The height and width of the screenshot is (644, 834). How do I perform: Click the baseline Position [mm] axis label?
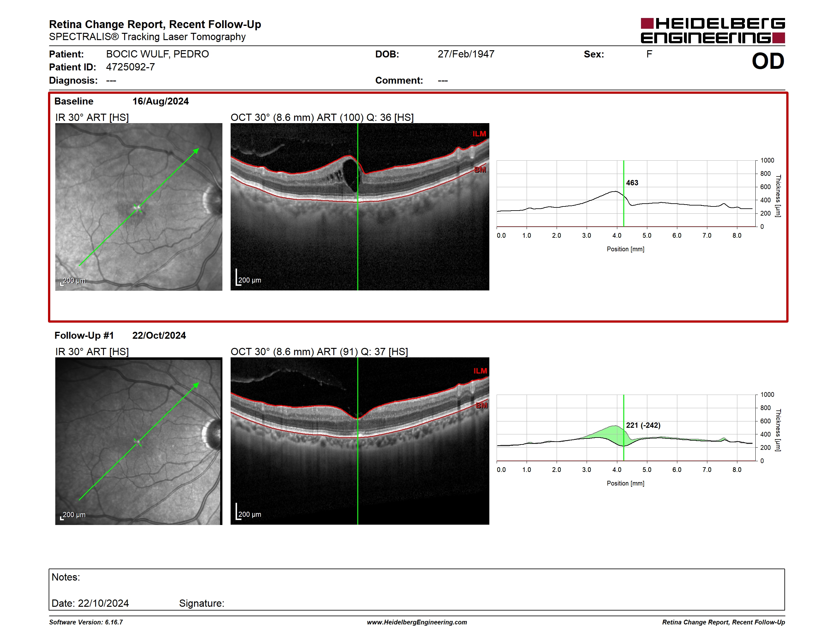[x=625, y=249]
